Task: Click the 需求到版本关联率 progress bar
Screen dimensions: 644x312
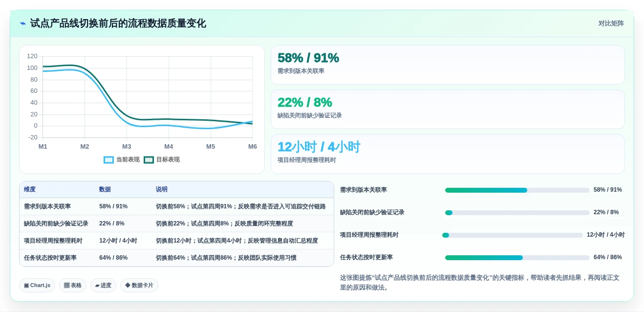Action: pyautogui.click(x=517, y=190)
